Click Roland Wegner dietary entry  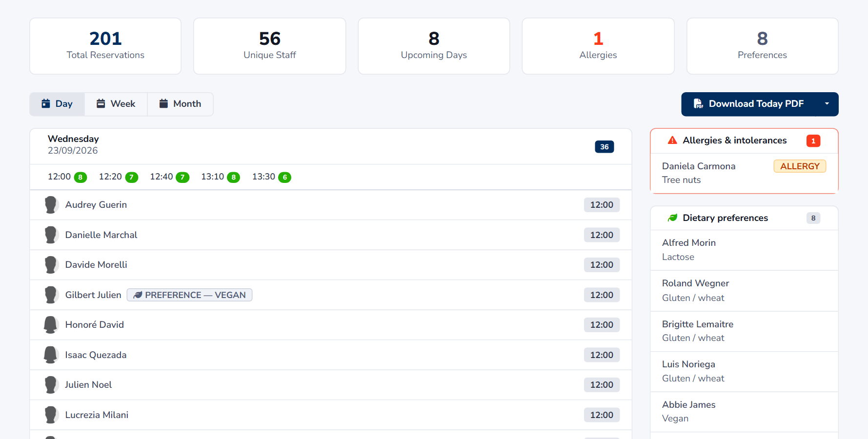[744, 291]
